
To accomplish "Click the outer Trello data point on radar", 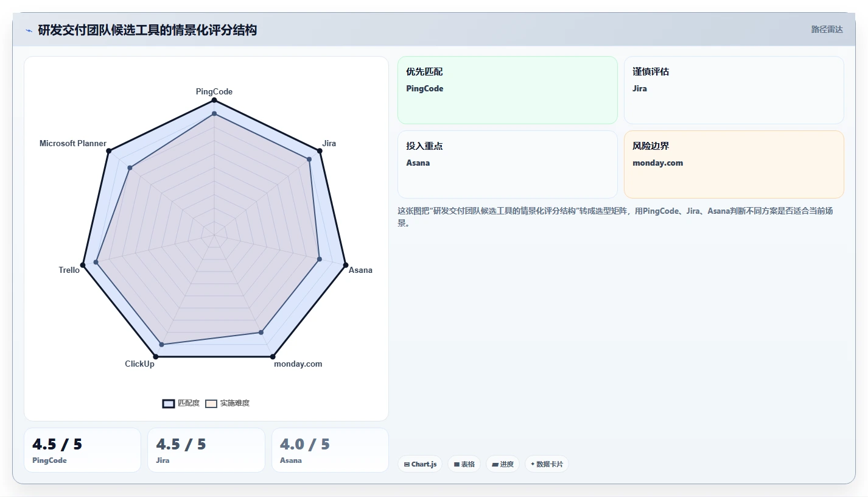I will coord(83,265).
